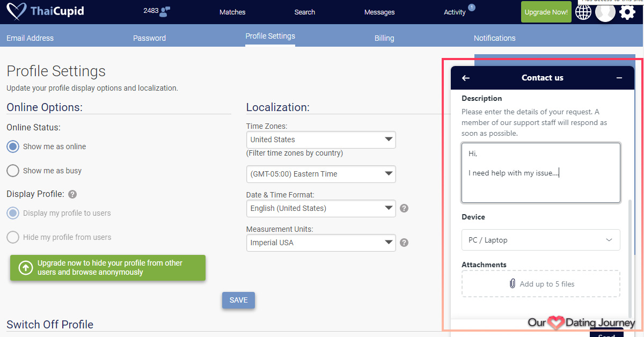Screen dimensions: 644x337
Task: Open the United States country dropdown
Action: [x=321, y=140]
